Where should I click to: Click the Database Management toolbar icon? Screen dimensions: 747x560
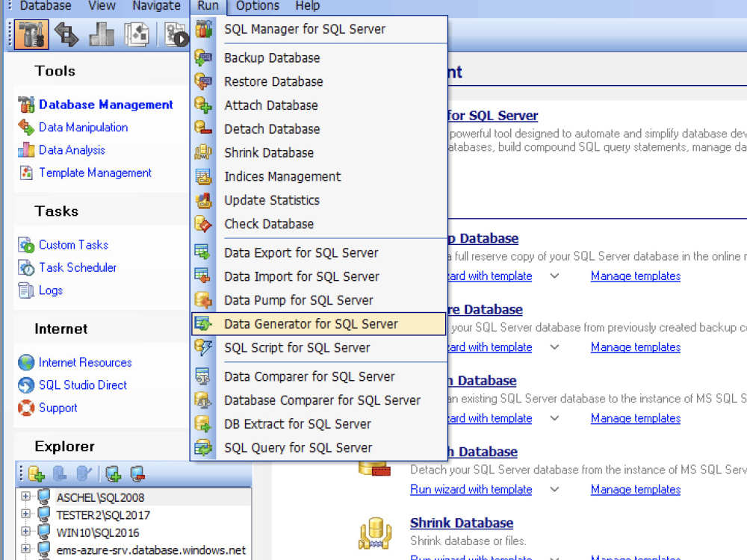(31, 34)
